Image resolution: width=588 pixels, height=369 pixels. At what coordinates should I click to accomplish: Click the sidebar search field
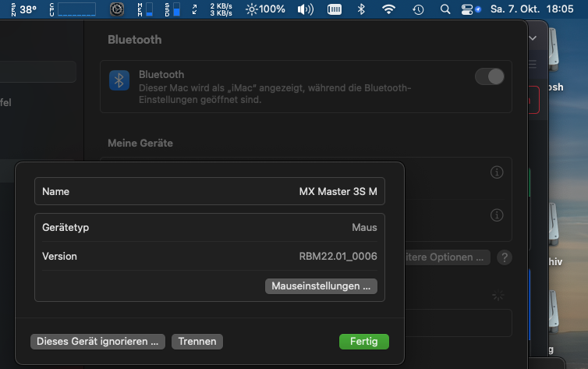pyautogui.click(x=37, y=72)
